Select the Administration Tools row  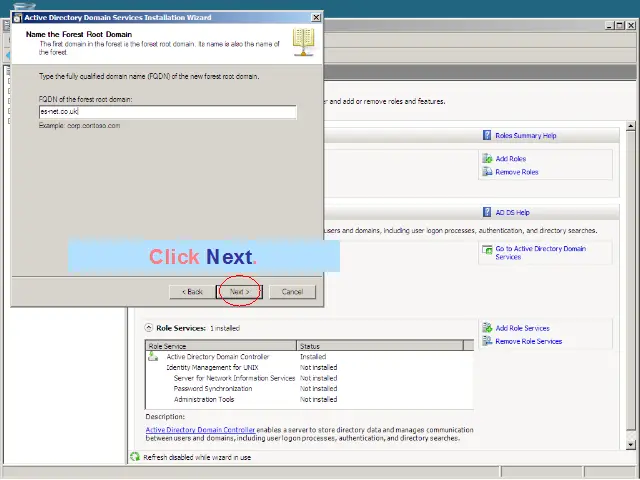pyautogui.click(x=309, y=399)
